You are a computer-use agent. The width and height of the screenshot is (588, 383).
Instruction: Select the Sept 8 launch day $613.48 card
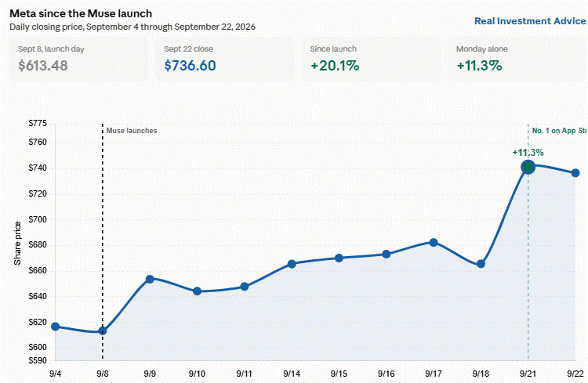(x=78, y=60)
